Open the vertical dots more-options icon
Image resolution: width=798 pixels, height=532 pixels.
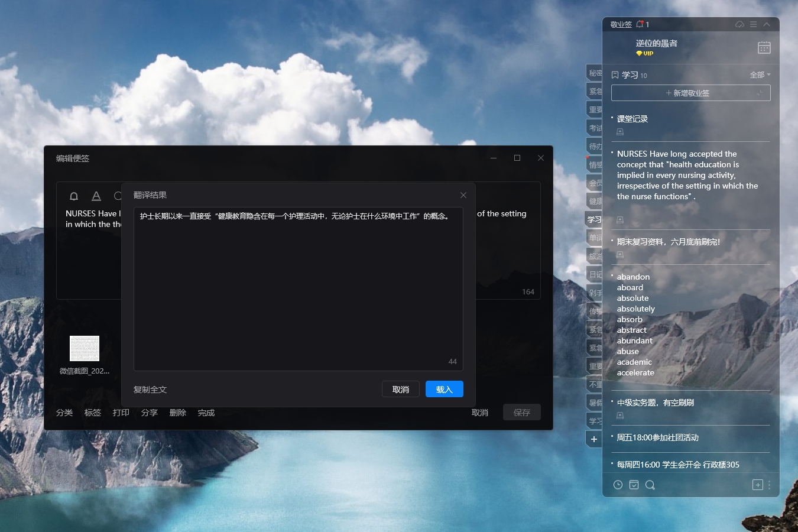769,485
